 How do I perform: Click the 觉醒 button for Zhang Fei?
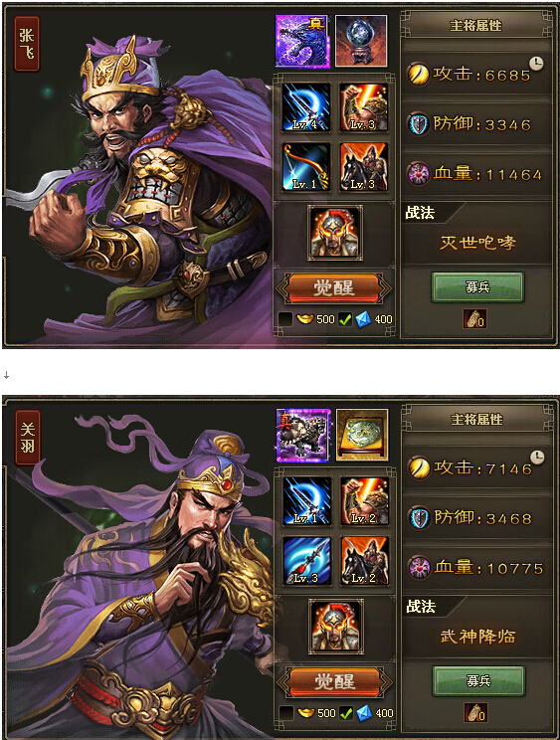tap(333, 287)
